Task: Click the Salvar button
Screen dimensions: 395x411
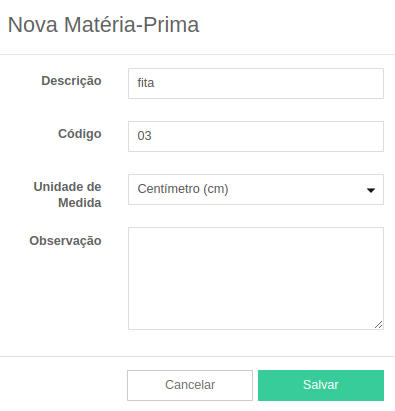Action: [x=321, y=385]
